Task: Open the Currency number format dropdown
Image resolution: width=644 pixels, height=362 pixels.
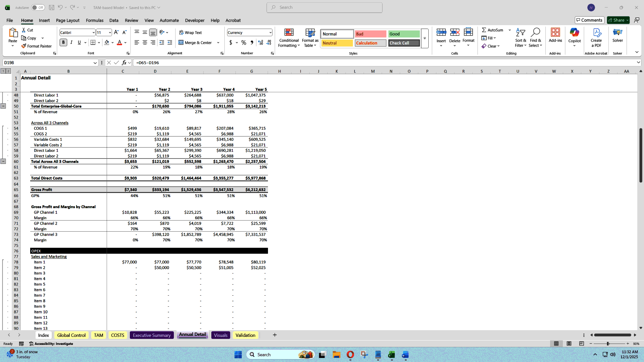Action: [x=269, y=32]
